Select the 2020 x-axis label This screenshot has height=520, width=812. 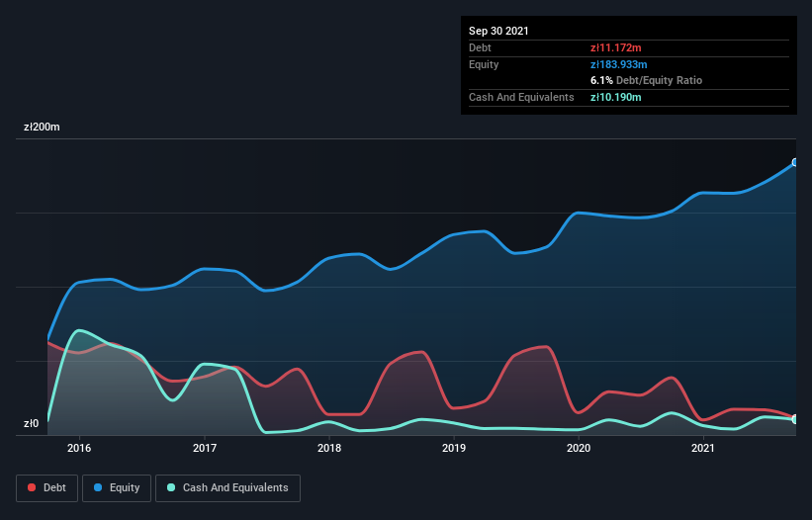click(x=579, y=448)
